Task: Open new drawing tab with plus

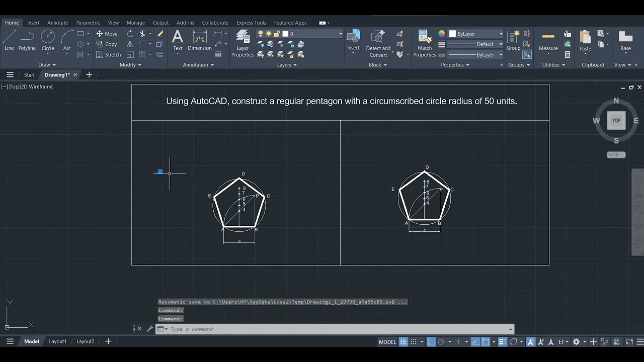Action: [x=89, y=75]
